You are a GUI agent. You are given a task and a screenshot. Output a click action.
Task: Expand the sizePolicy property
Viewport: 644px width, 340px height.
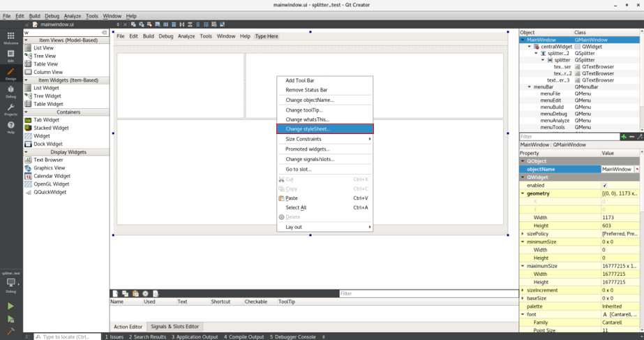tap(523, 233)
